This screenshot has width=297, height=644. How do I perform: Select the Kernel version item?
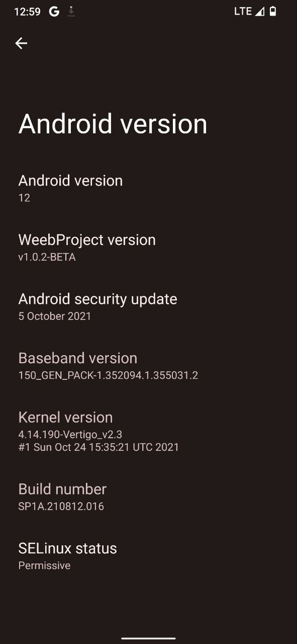[148, 432]
